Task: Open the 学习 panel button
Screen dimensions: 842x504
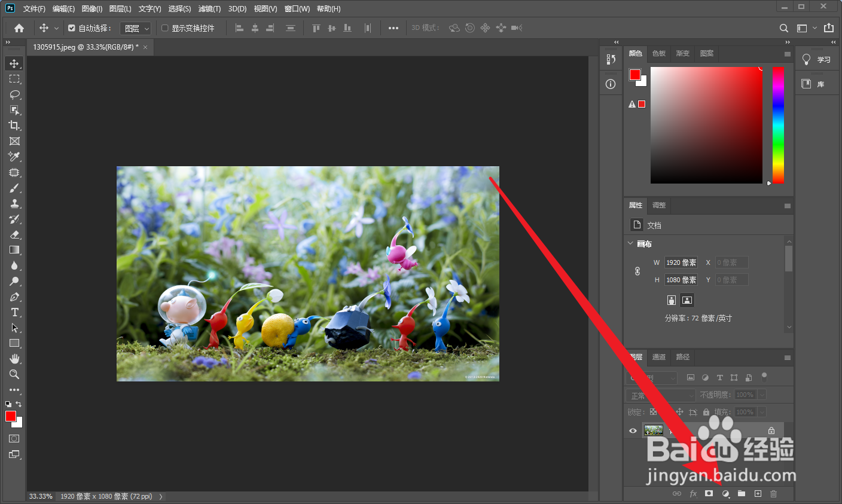Action: 817,59
